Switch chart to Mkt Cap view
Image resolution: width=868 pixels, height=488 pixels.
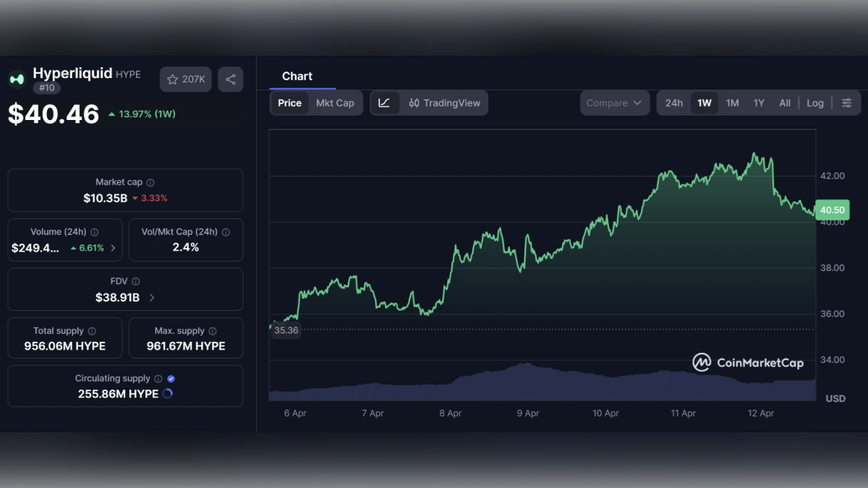[335, 103]
